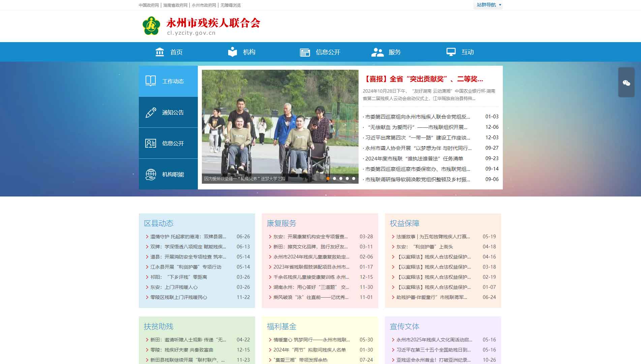Open 首页 navigation menu item

[176, 52]
